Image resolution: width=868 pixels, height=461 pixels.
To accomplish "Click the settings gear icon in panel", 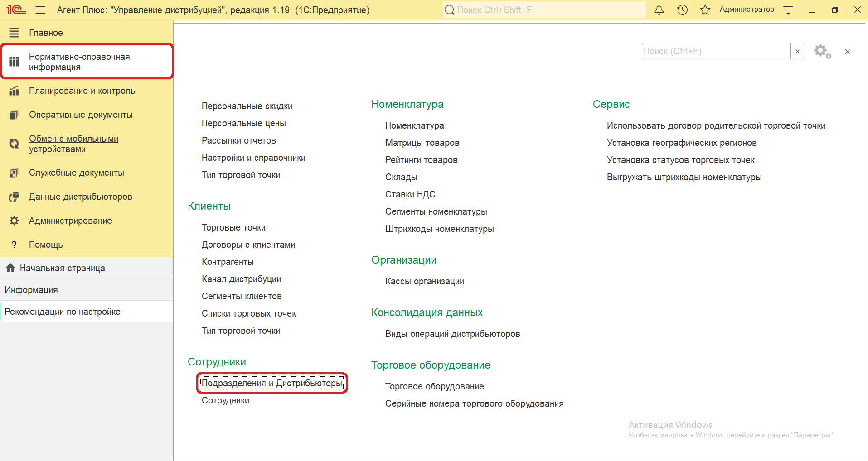I will point(822,52).
